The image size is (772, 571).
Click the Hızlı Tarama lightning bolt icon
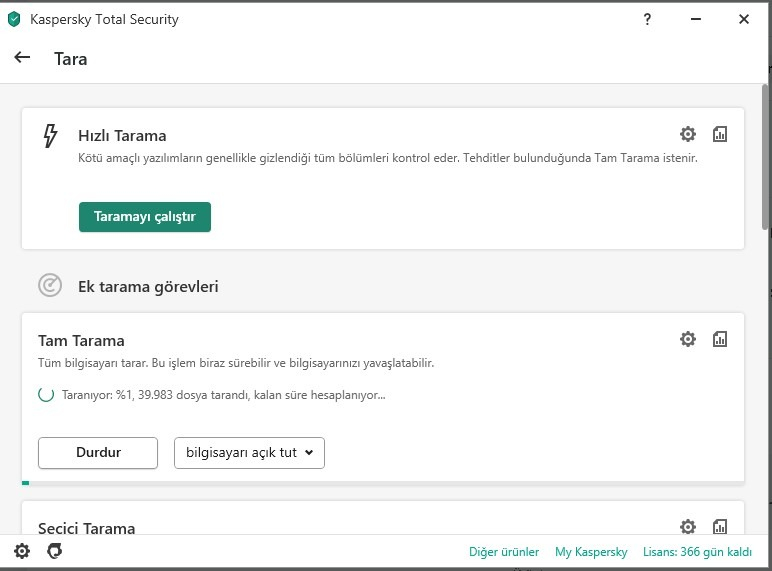[x=50, y=135]
